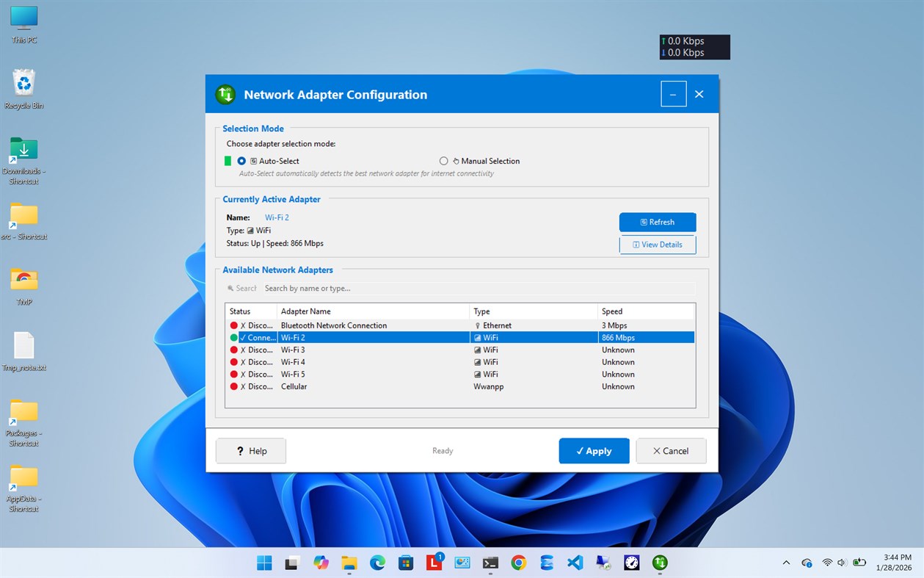Click the red disconnected dot beside Cellular

(233, 386)
